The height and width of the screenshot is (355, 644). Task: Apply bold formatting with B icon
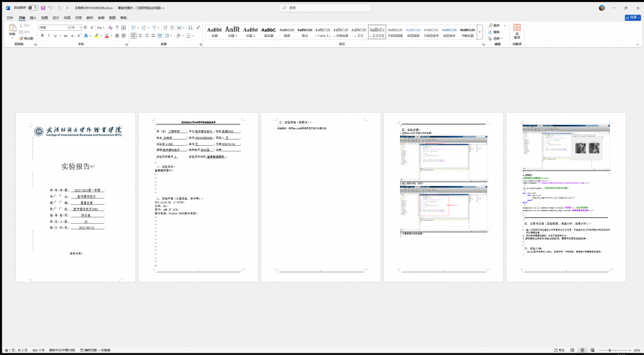pos(42,36)
